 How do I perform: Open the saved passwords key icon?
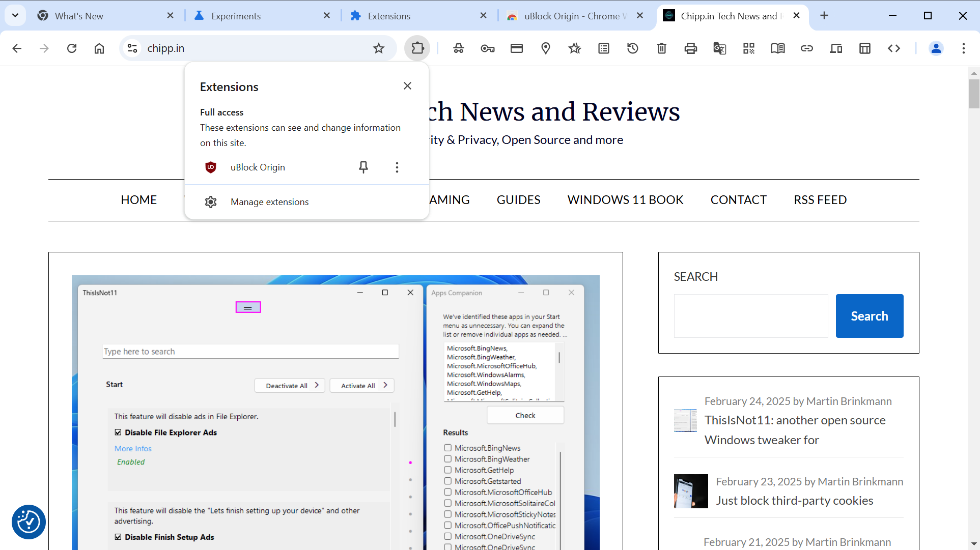487,48
